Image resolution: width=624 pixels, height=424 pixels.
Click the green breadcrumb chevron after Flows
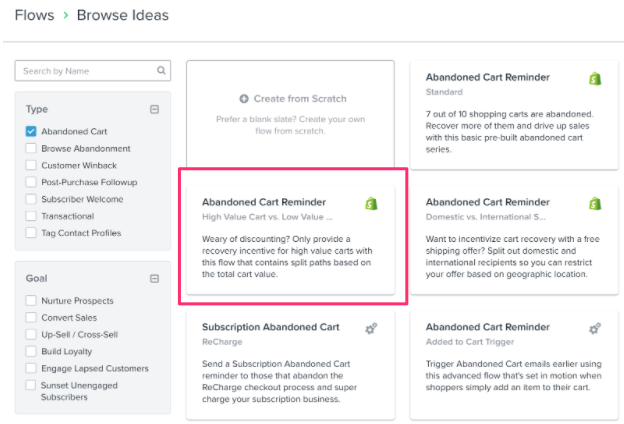pos(66,16)
